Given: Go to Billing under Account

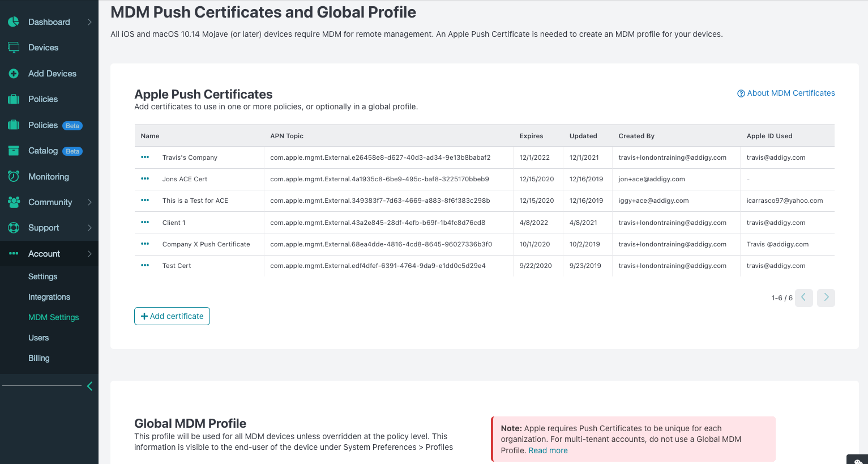Looking at the screenshot, I should (39, 358).
